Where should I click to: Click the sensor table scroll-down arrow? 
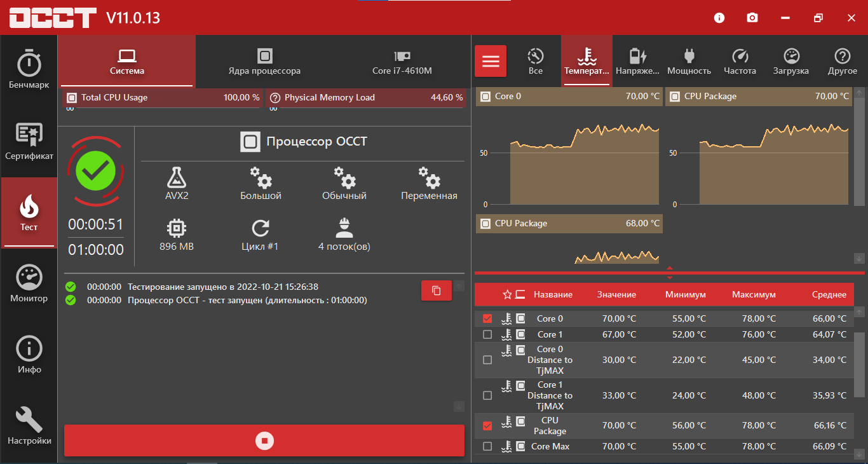click(x=859, y=454)
